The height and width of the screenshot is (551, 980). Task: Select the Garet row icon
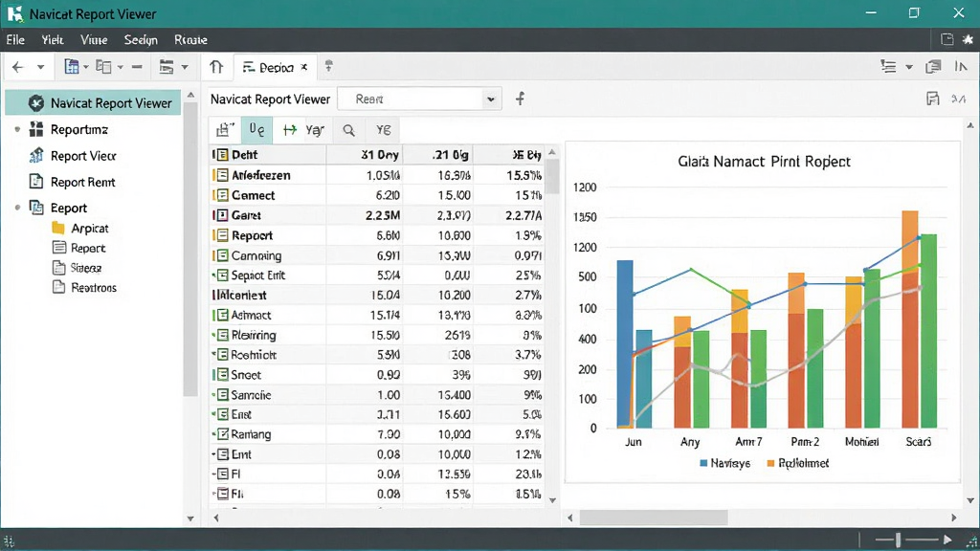pos(220,215)
